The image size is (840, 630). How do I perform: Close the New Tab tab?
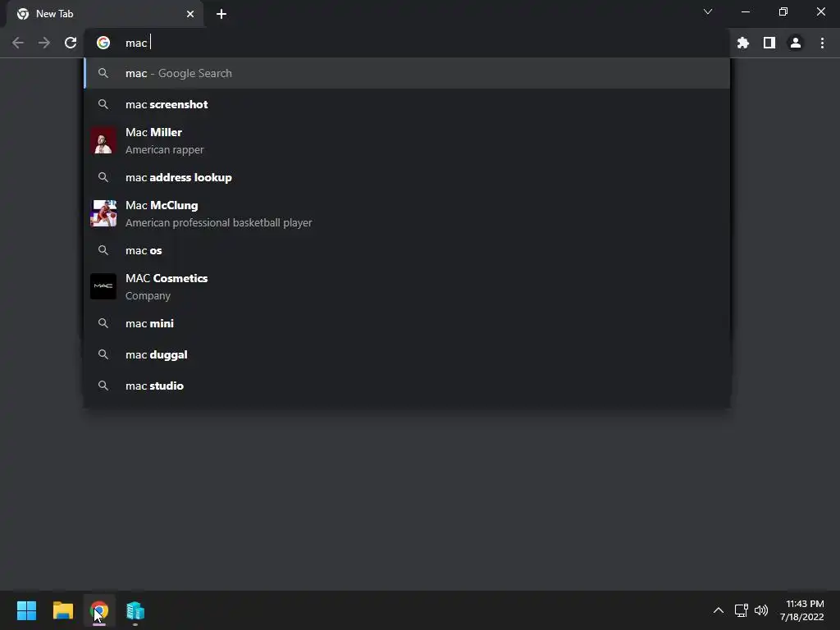pyautogui.click(x=190, y=14)
